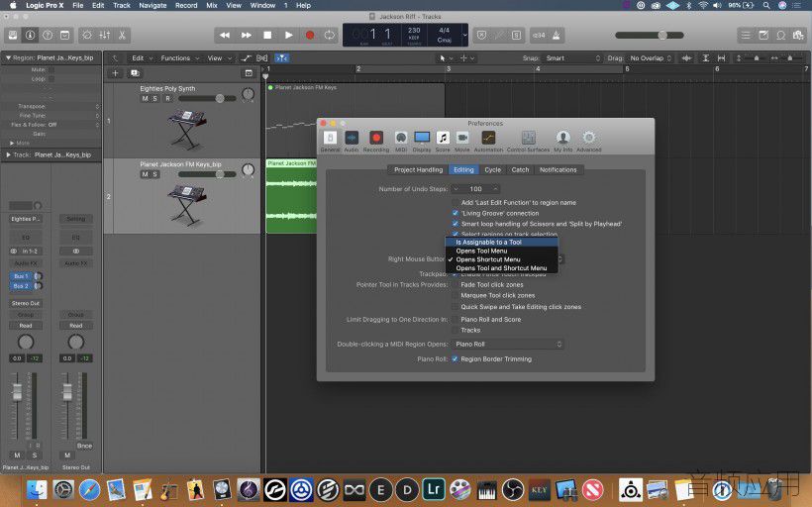This screenshot has width=812, height=507.
Task: Open the List Editors button
Action: (746, 36)
